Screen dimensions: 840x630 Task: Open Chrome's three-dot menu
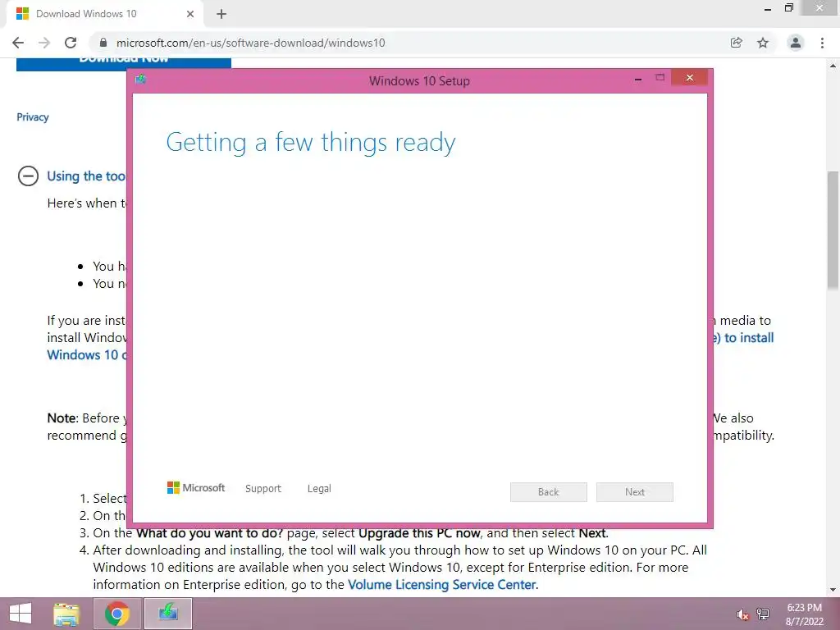(822, 43)
